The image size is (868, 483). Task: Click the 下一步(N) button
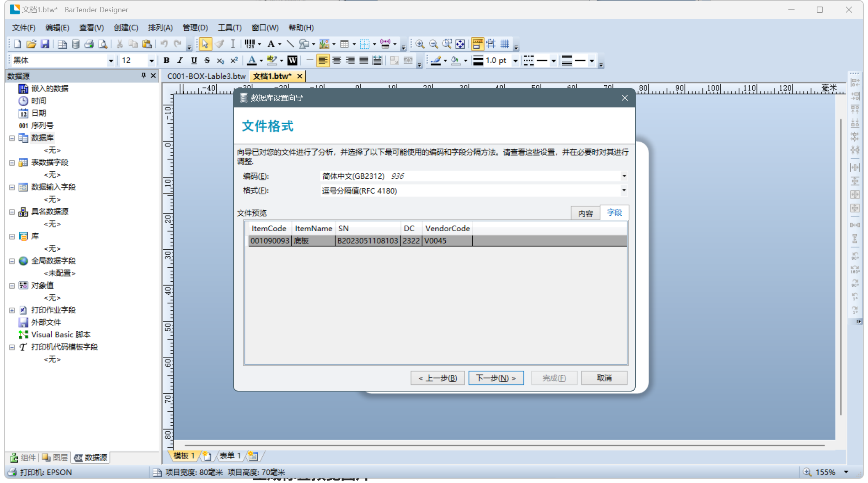click(496, 378)
